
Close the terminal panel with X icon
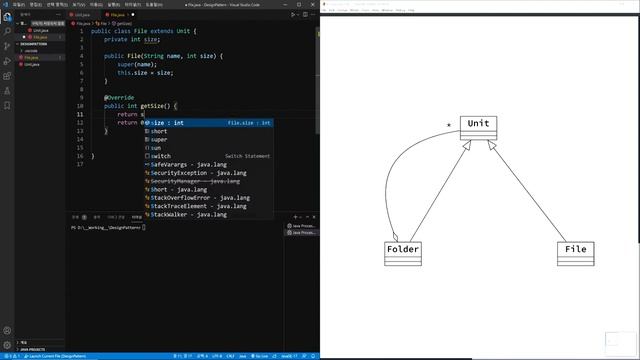[314, 217]
